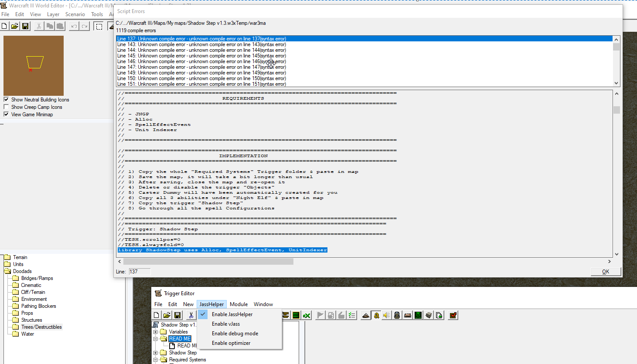
Task: Open the Object Editor helmet icon
Action: point(397,315)
